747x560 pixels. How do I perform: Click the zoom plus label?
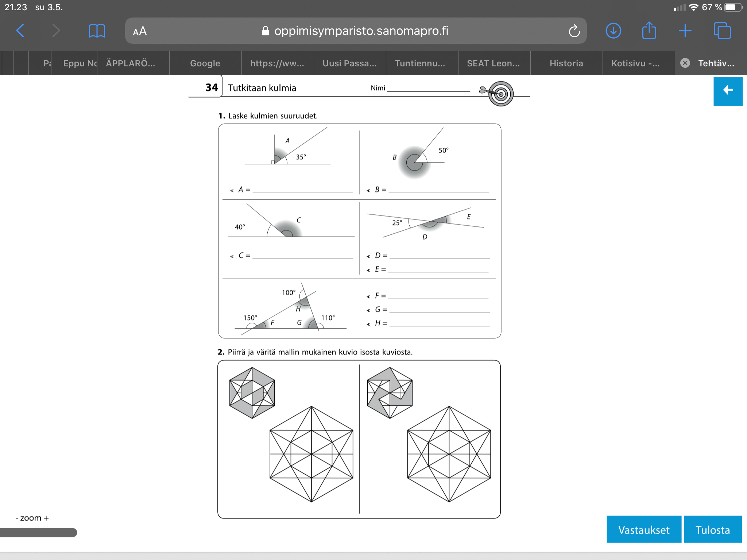[46, 518]
